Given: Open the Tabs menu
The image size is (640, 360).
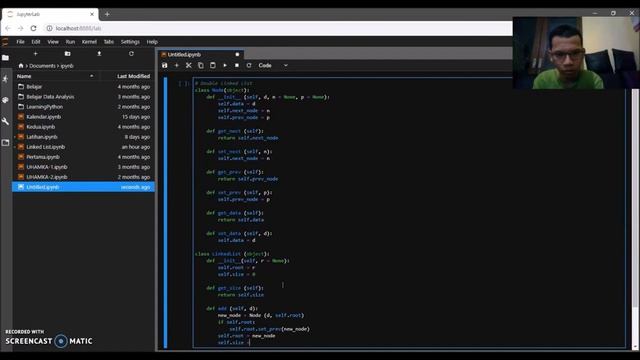Looking at the screenshot, I should tap(109, 42).
